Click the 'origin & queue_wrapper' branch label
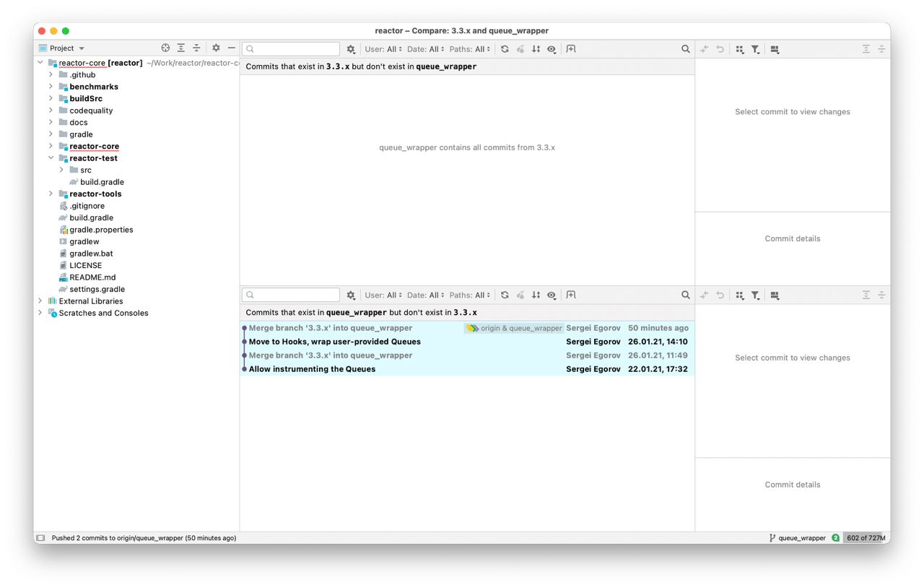Viewport: 924px width, 588px height. coord(514,328)
